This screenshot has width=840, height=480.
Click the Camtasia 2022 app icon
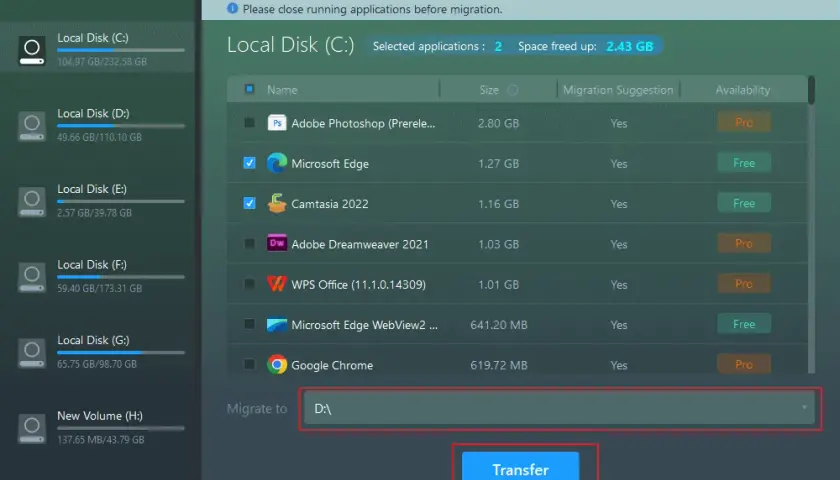pos(277,204)
